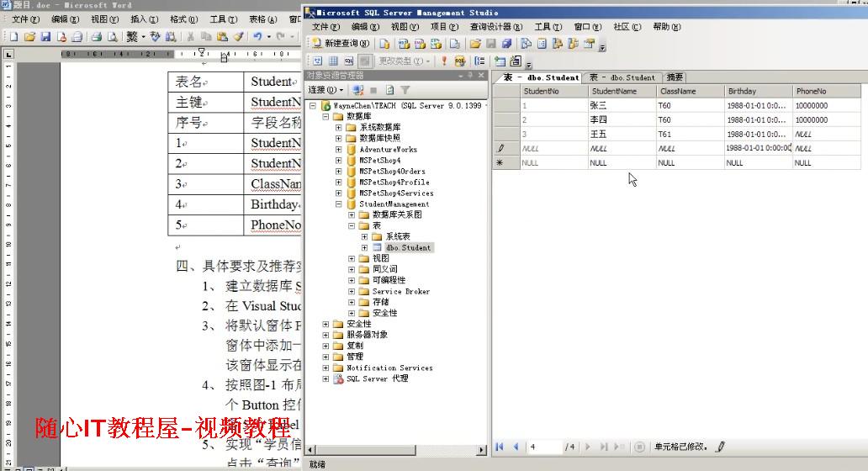Click Word Print icon

tap(97, 36)
